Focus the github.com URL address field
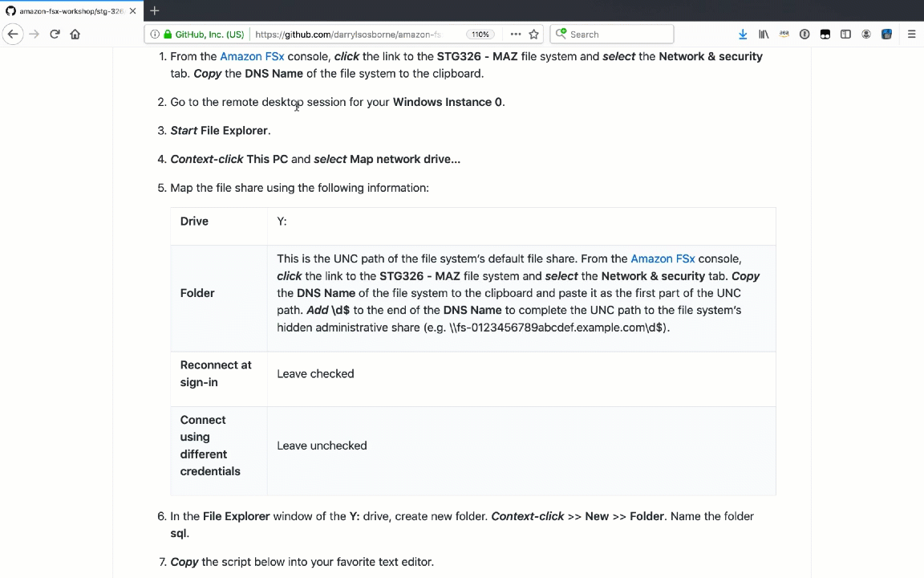 (348, 35)
